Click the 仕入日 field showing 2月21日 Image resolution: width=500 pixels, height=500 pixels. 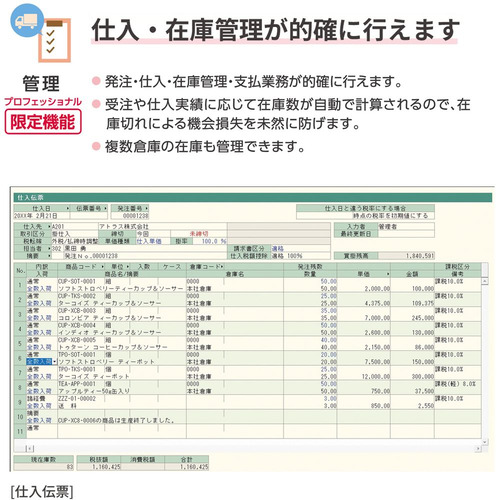point(42,216)
